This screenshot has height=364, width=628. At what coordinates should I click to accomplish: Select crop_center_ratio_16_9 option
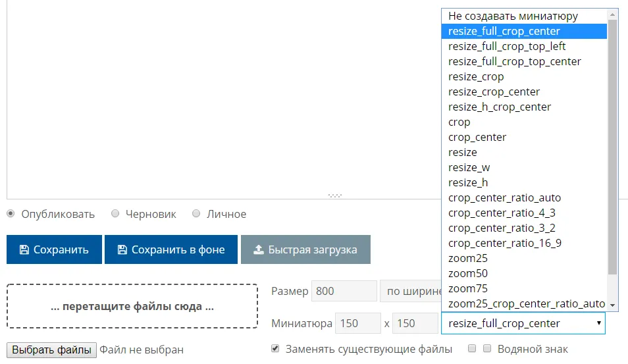tap(524, 243)
